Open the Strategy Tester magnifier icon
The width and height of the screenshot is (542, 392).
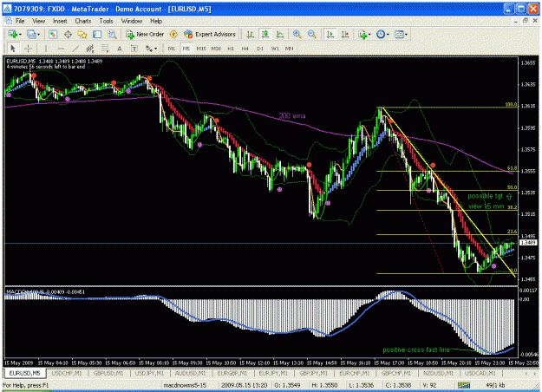(112, 34)
